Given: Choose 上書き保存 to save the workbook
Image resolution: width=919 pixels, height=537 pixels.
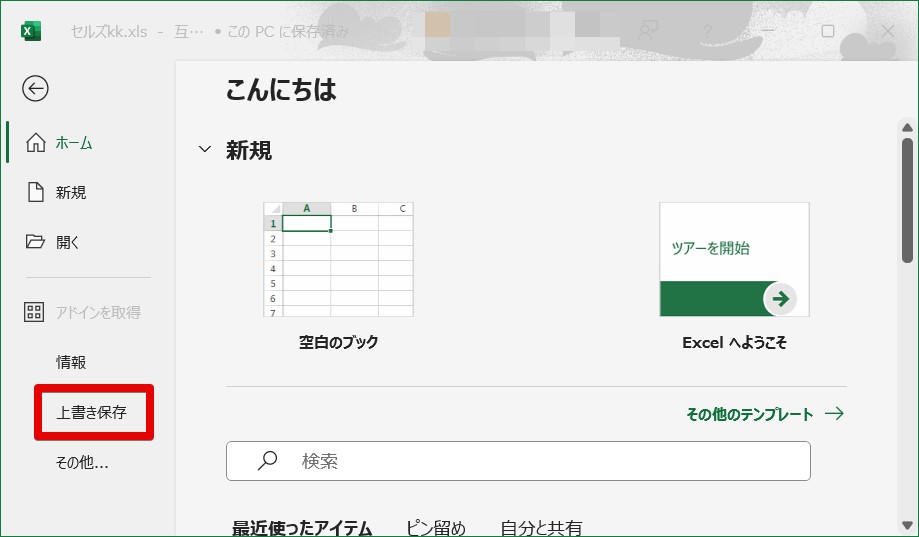Looking at the screenshot, I should (x=92, y=411).
